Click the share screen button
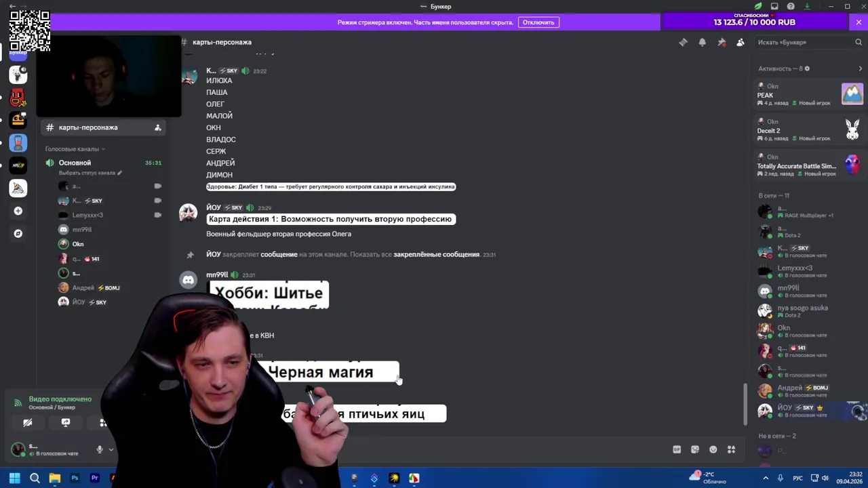The height and width of the screenshot is (488, 868). (66, 422)
